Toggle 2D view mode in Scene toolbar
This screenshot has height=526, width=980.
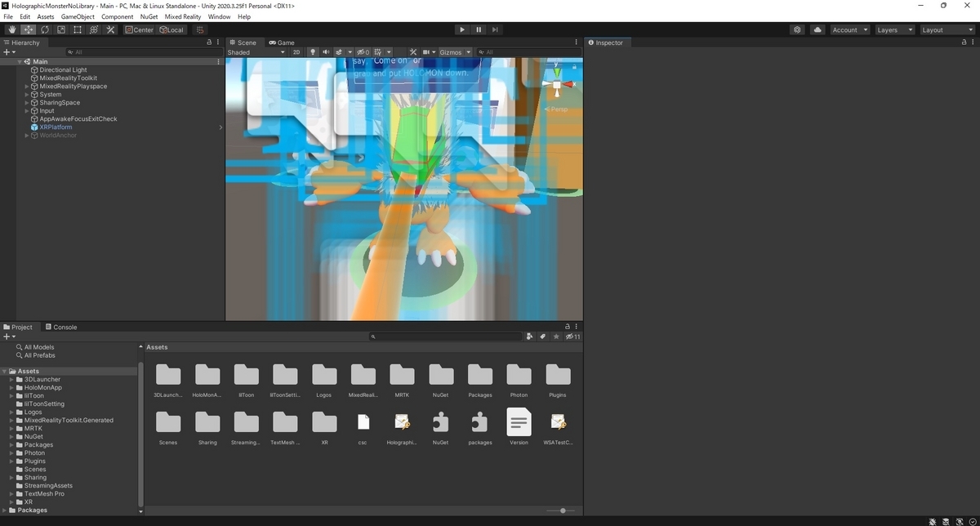(296, 51)
